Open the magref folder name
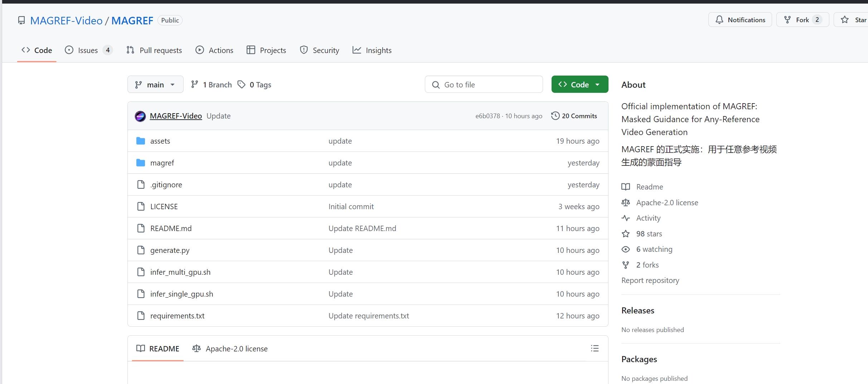 162,163
